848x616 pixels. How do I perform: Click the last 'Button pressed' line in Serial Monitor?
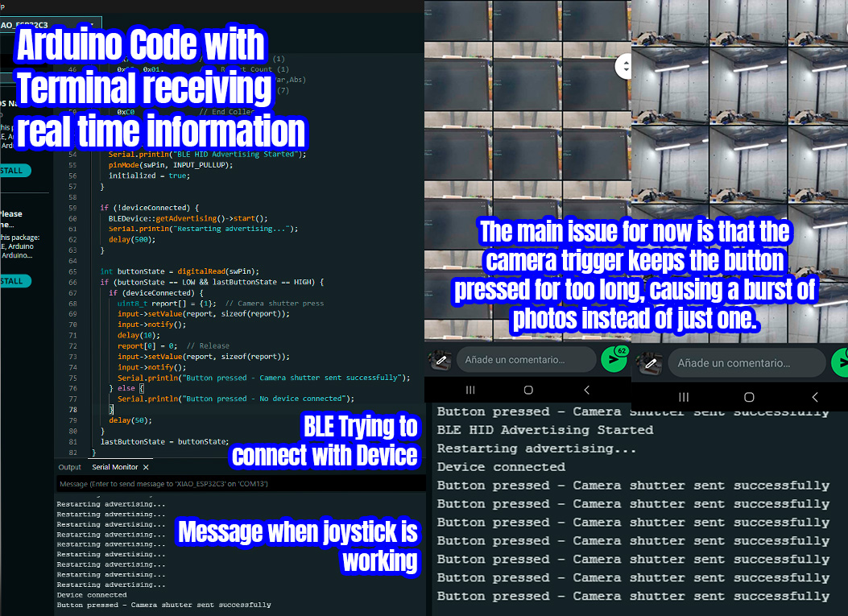tap(163, 606)
